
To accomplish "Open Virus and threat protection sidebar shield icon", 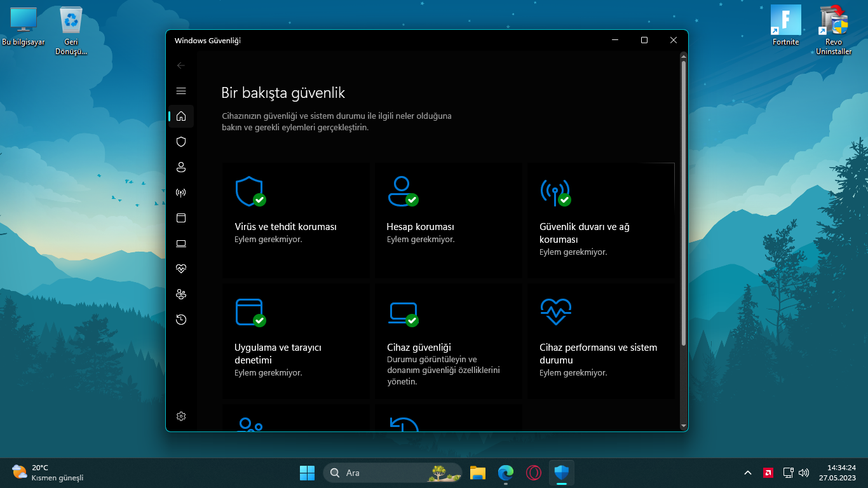I will point(181,142).
